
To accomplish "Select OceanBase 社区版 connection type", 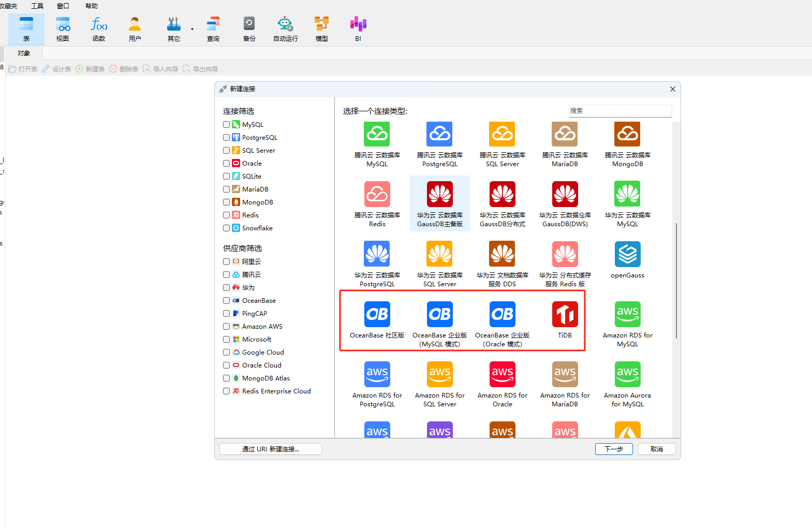I will point(377,320).
